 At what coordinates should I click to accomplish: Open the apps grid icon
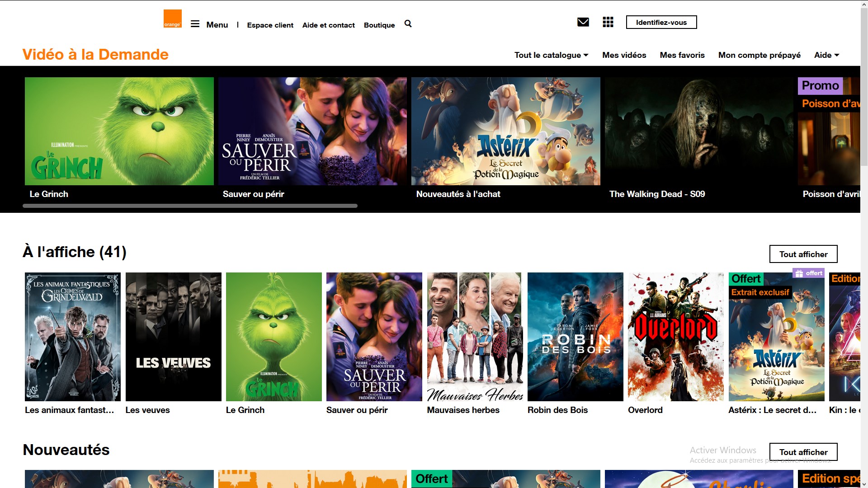point(608,22)
